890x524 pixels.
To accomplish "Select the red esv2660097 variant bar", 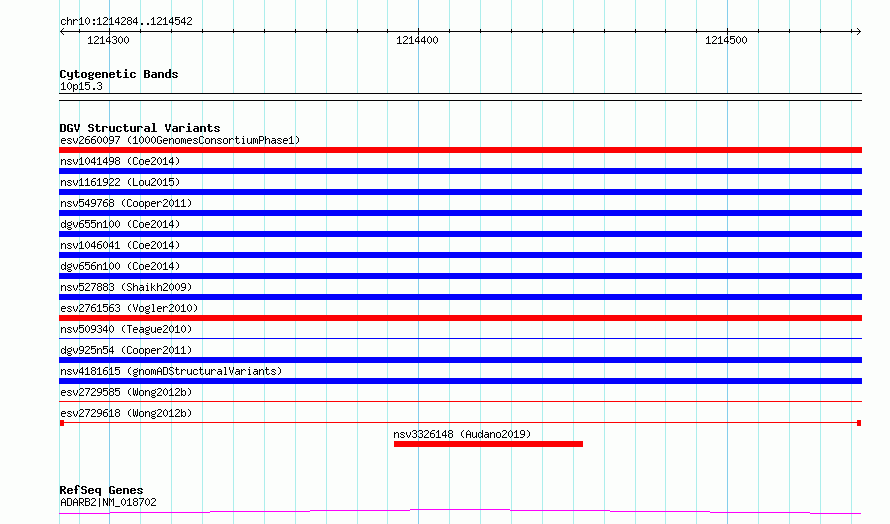I will tap(460, 150).
